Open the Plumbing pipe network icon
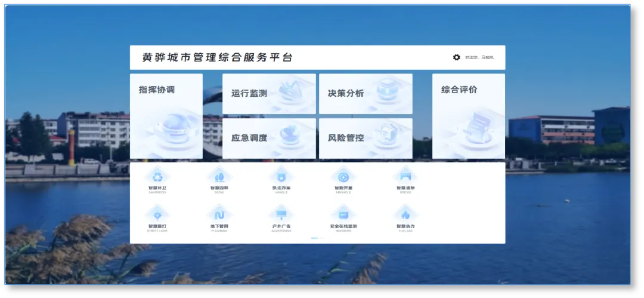The width and height of the screenshot is (644, 298). tap(219, 215)
